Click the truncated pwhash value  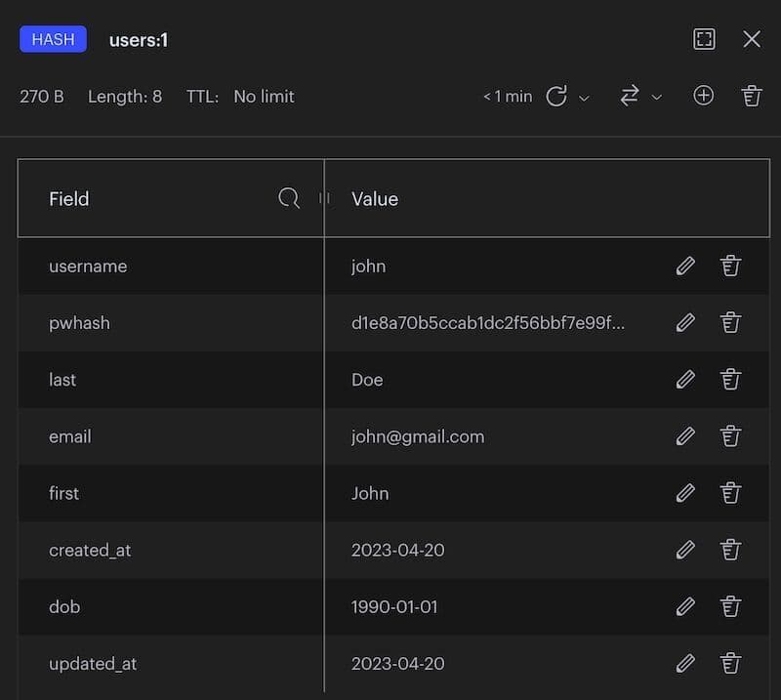(487, 322)
